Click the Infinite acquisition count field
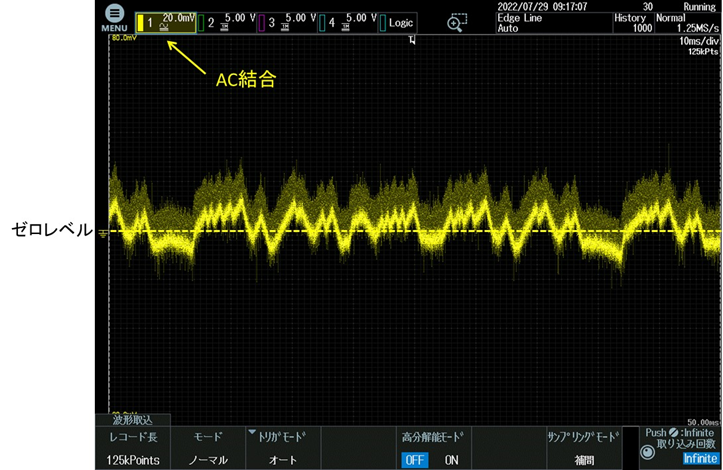Viewport: 723px width, 470px height. click(x=699, y=458)
